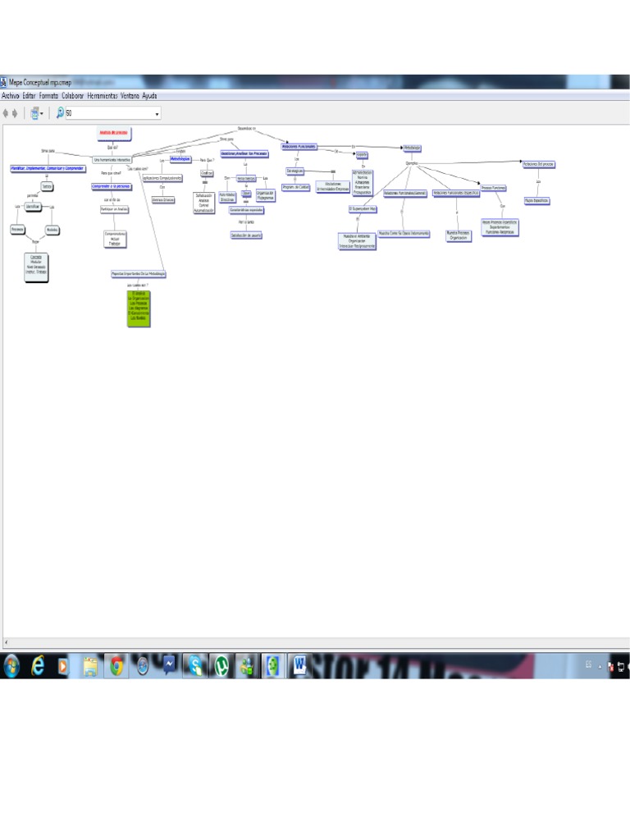The image size is (630, 840).
Task: Click the Cmap document icon in the title bar
Action: click(4, 83)
